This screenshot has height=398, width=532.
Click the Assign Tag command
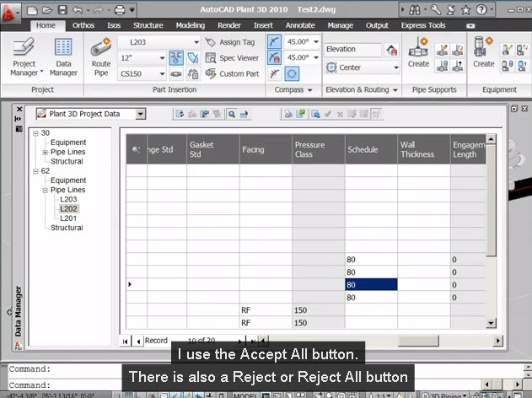click(230, 42)
